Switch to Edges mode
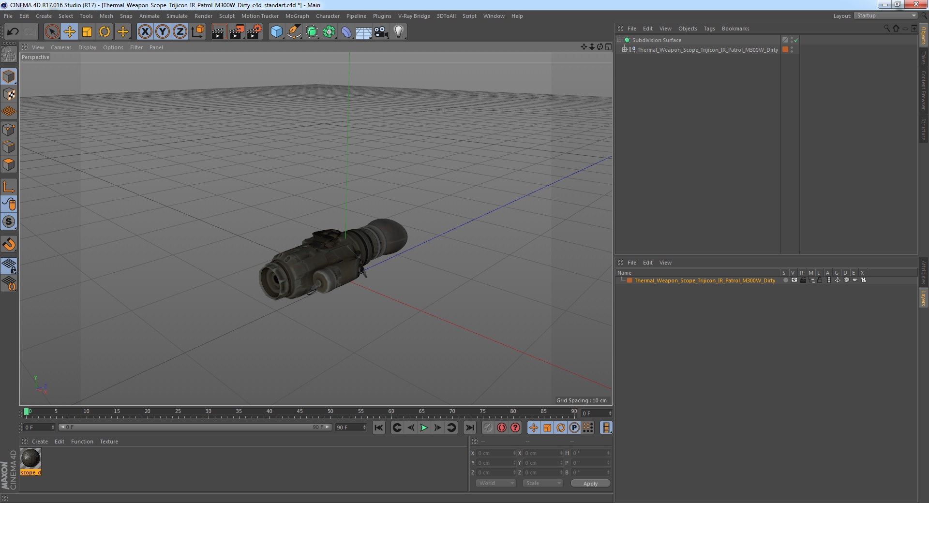The width and height of the screenshot is (929, 560). [x=9, y=147]
